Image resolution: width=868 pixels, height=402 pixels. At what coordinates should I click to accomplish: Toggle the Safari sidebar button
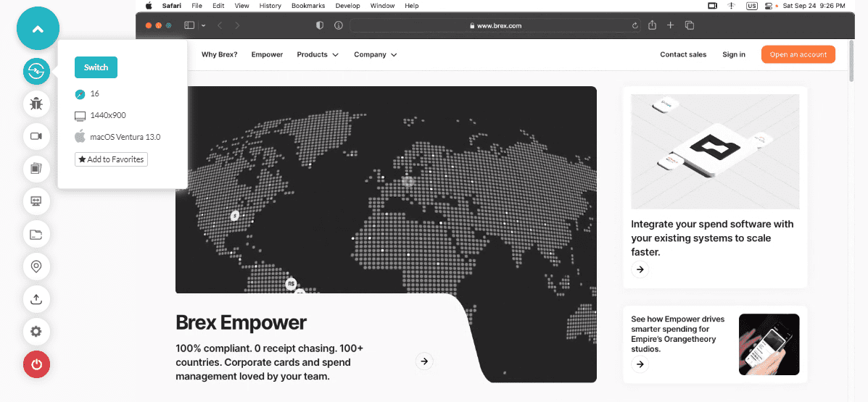pyautogui.click(x=190, y=25)
